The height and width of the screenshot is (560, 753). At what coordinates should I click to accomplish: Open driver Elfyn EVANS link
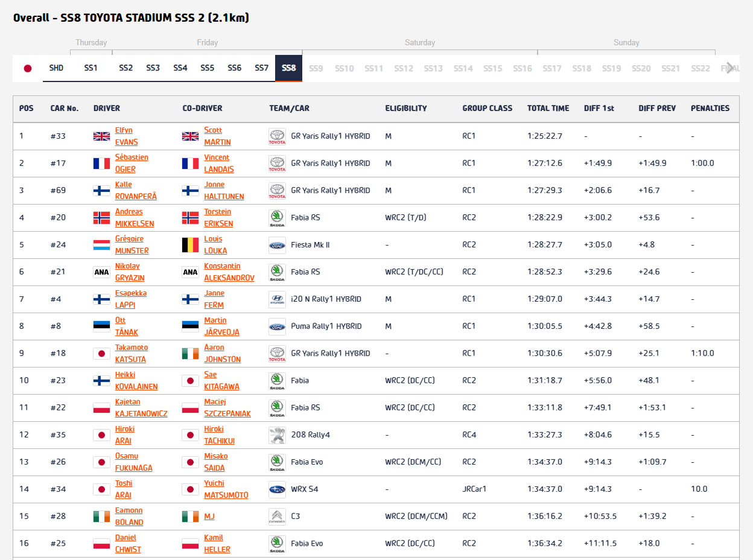click(x=127, y=136)
